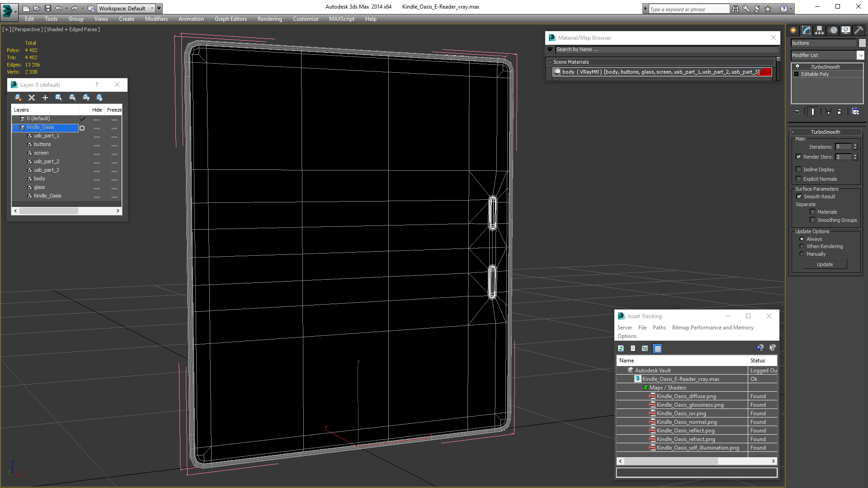Open the Create command panel tab

coord(793,30)
